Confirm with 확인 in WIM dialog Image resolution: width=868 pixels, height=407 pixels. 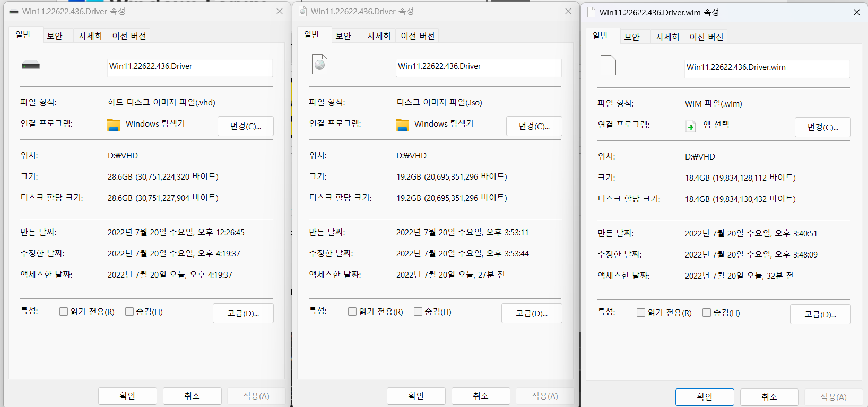pos(705,397)
